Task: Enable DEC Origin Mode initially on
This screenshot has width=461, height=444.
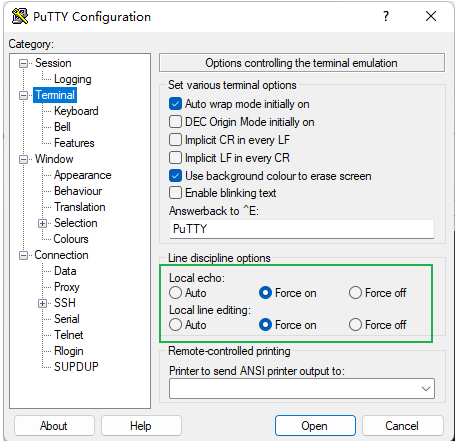Action: [175, 122]
